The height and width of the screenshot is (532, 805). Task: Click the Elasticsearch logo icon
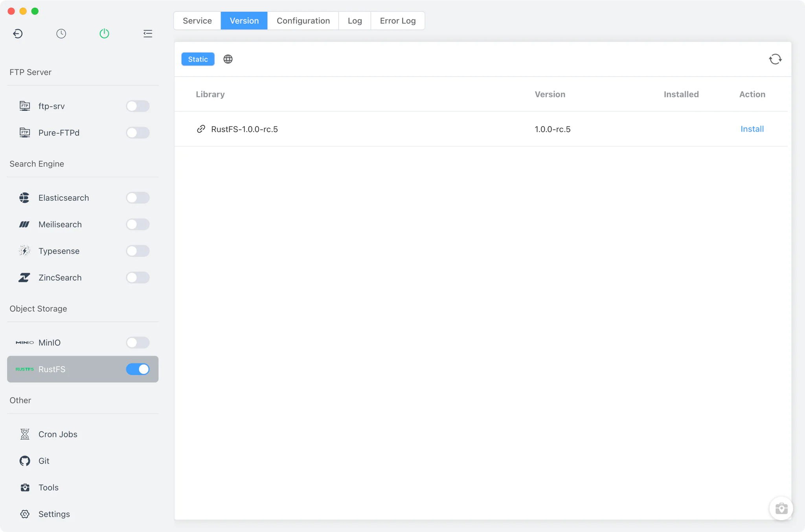[x=24, y=198]
